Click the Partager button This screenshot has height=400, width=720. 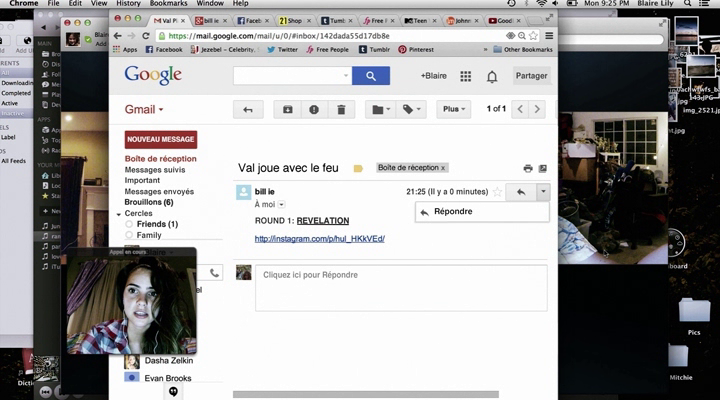click(531, 76)
